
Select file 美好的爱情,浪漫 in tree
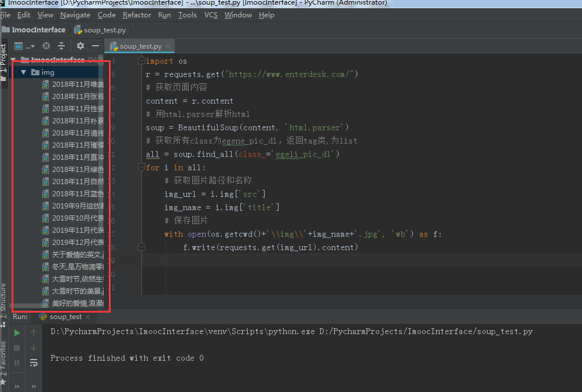tap(73, 303)
